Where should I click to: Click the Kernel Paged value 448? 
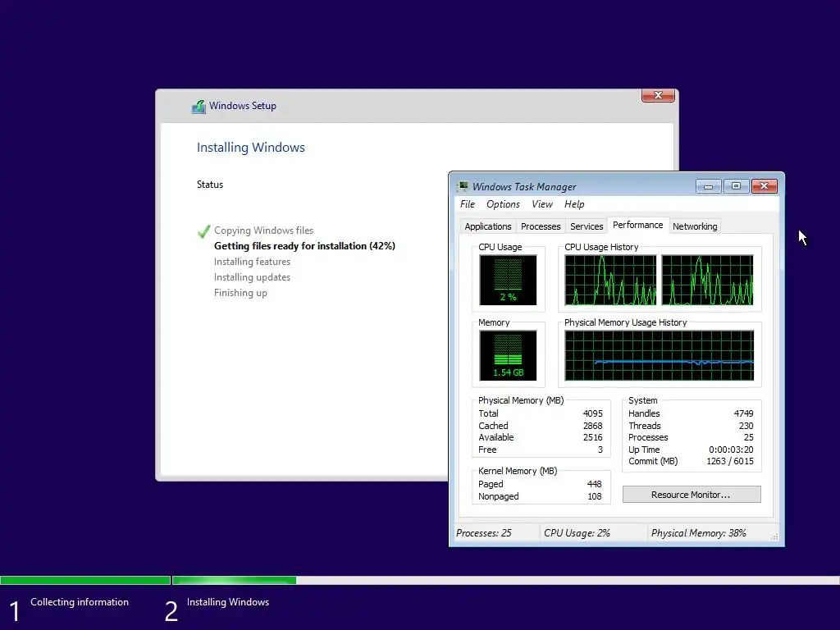pos(594,484)
